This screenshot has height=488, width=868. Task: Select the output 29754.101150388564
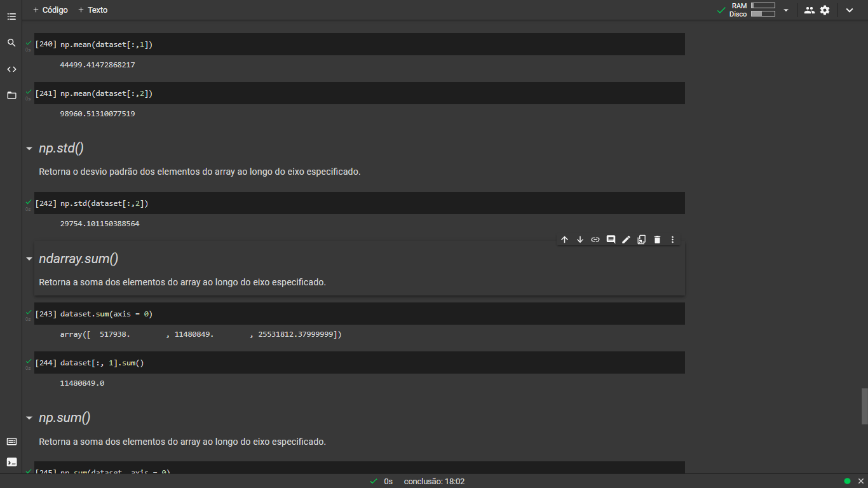(x=100, y=224)
